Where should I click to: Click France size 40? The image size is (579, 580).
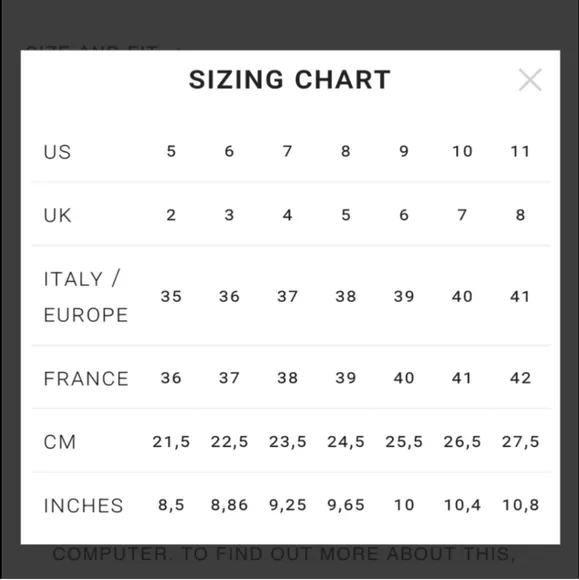(404, 378)
